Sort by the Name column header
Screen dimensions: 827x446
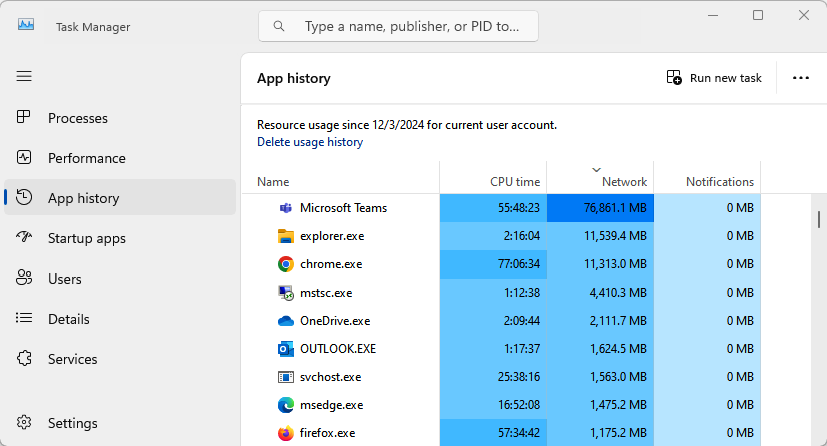pyautogui.click(x=341, y=178)
